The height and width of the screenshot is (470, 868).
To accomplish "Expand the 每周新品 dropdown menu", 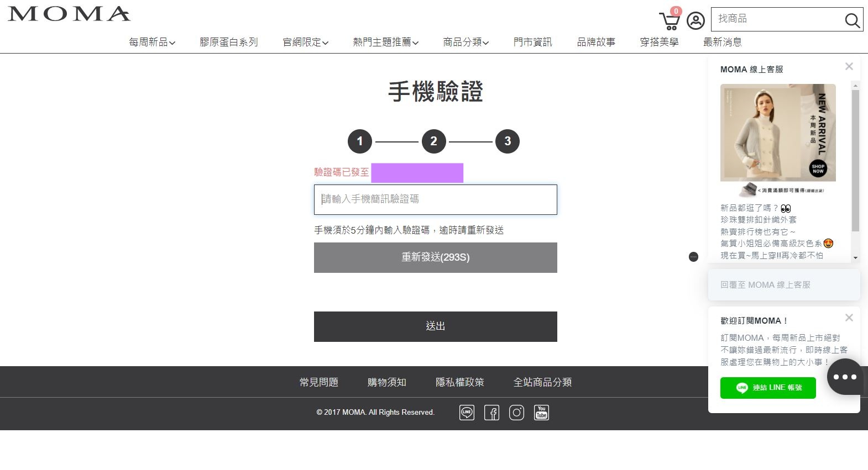I will point(152,42).
